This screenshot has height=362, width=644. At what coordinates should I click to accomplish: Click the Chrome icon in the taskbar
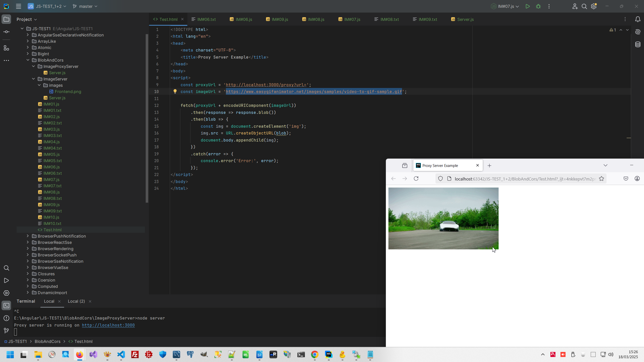click(314, 354)
